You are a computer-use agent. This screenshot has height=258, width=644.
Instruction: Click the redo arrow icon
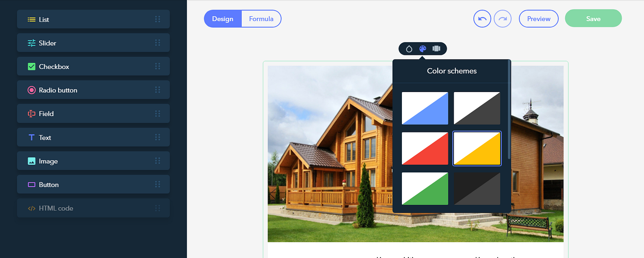pyautogui.click(x=502, y=19)
